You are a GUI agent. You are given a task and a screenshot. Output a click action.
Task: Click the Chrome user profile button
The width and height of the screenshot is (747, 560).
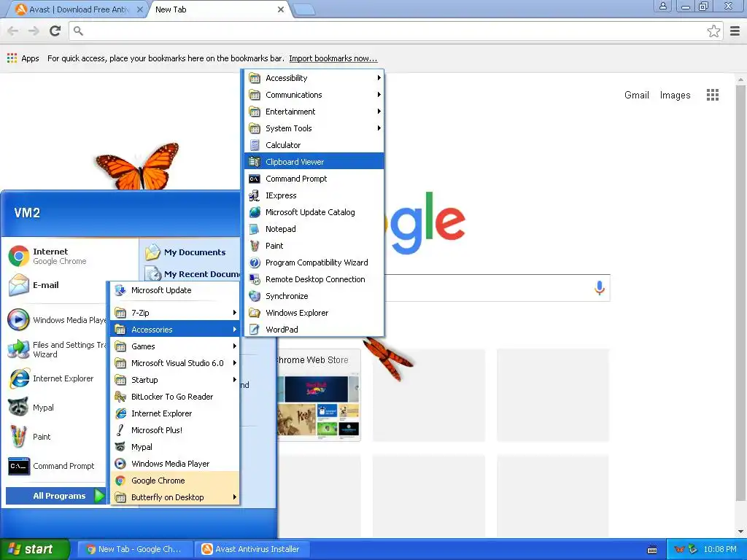(x=662, y=6)
